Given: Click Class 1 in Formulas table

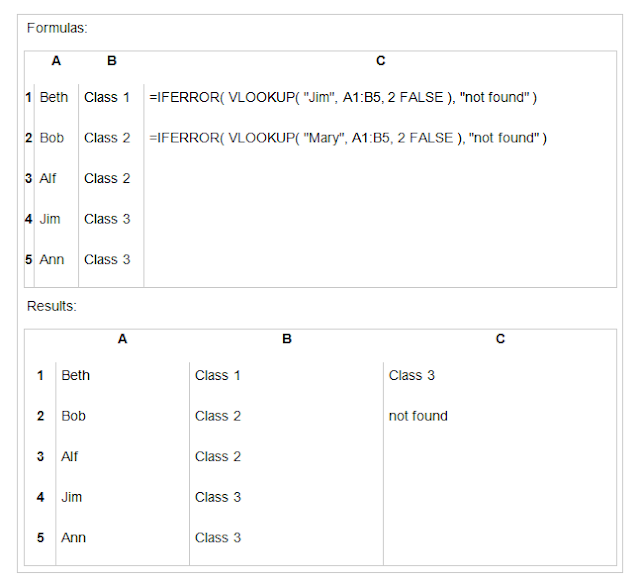Looking at the screenshot, I should pos(107,97).
